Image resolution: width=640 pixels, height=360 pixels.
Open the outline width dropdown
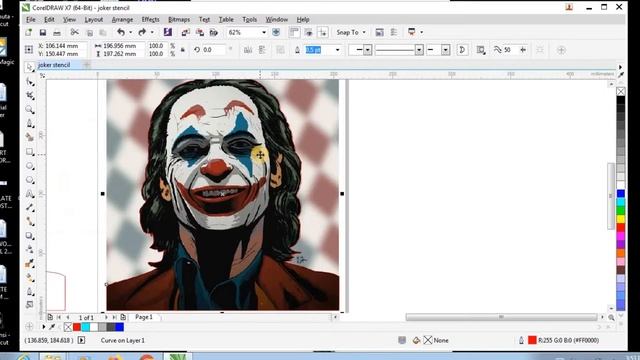point(338,50)
